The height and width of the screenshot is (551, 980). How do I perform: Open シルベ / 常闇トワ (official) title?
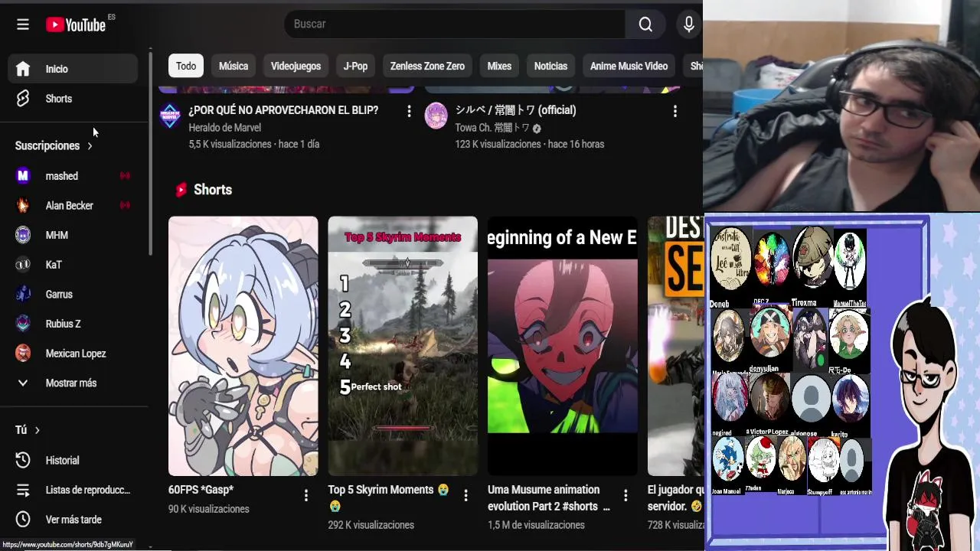tap(515, 110)
